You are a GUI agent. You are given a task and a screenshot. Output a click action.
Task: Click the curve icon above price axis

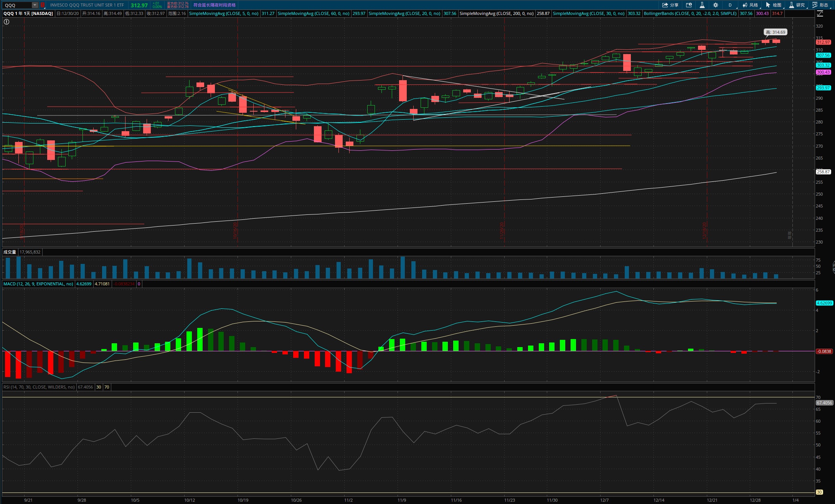tap(820, 13)
